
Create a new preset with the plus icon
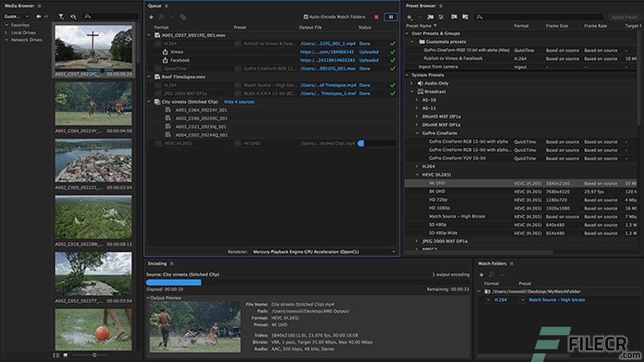(x=409, y=17)
